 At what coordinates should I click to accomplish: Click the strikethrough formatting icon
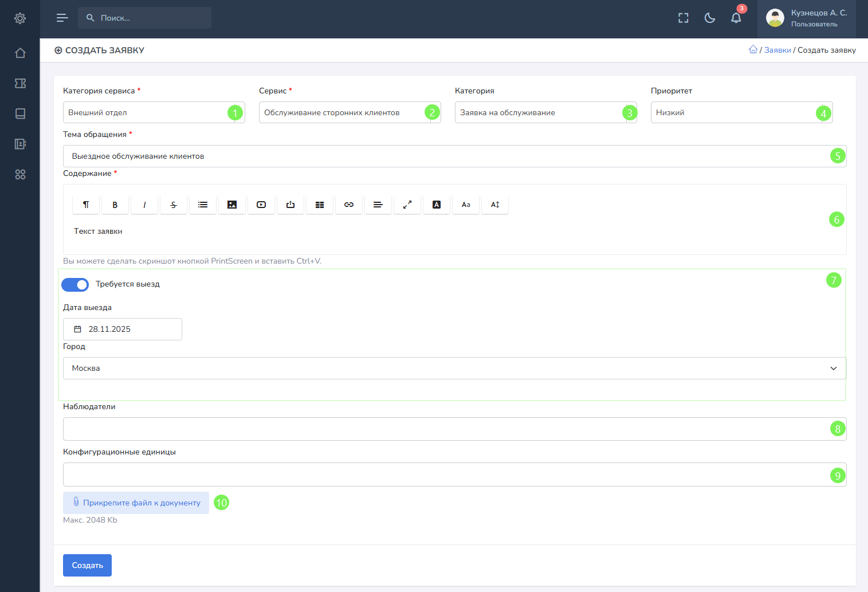(174, 205)
